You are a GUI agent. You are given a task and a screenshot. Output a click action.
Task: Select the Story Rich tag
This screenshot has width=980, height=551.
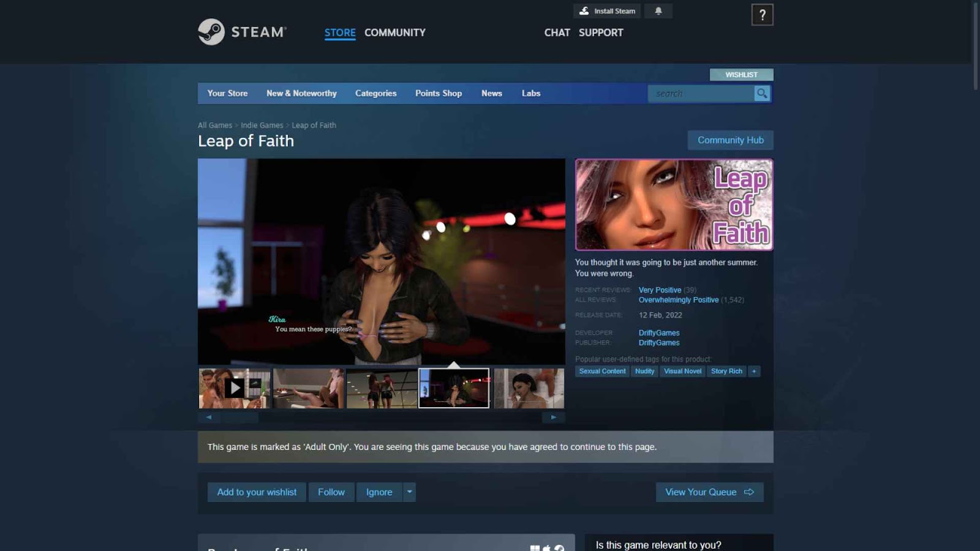(x=727, y=371)
